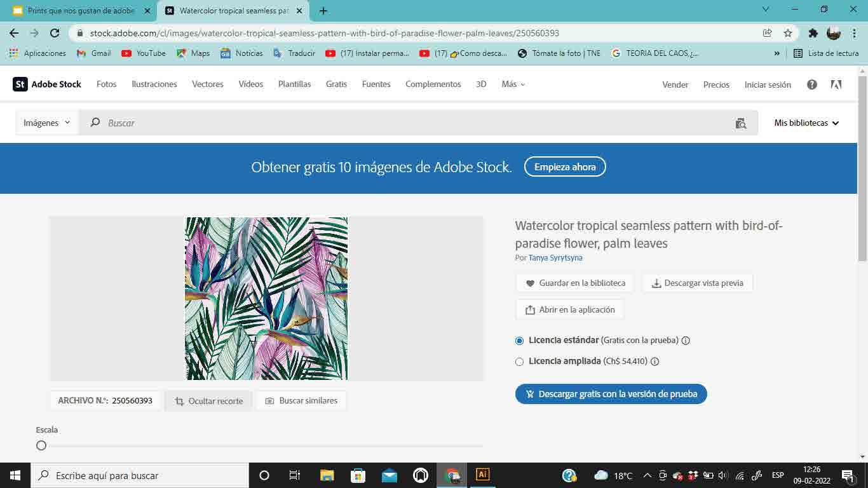Open the Help question mark icon
This screenshot has width=868, height=488.
pos(812,85)
